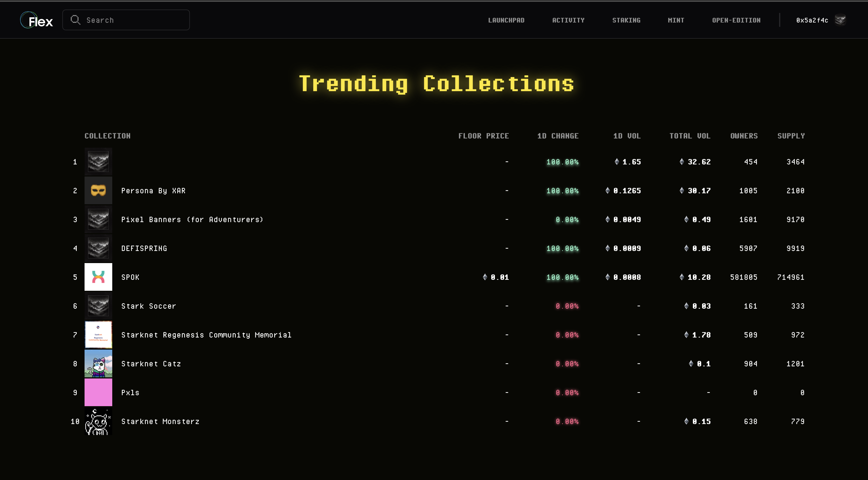Sort by the FLOOR PRICE column header
The height and width of the screenshot is (480, 868).
click(x=484, y=136)
